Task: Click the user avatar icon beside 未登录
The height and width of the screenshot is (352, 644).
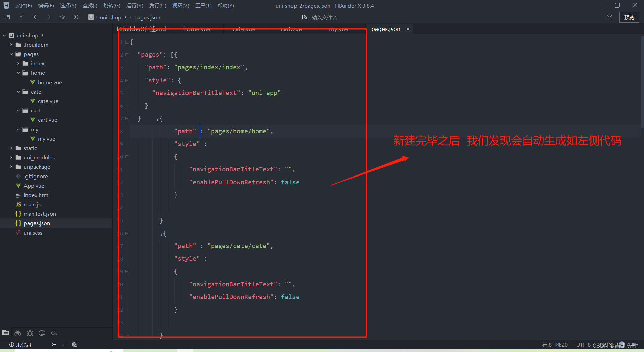Action: click(12, 345)
